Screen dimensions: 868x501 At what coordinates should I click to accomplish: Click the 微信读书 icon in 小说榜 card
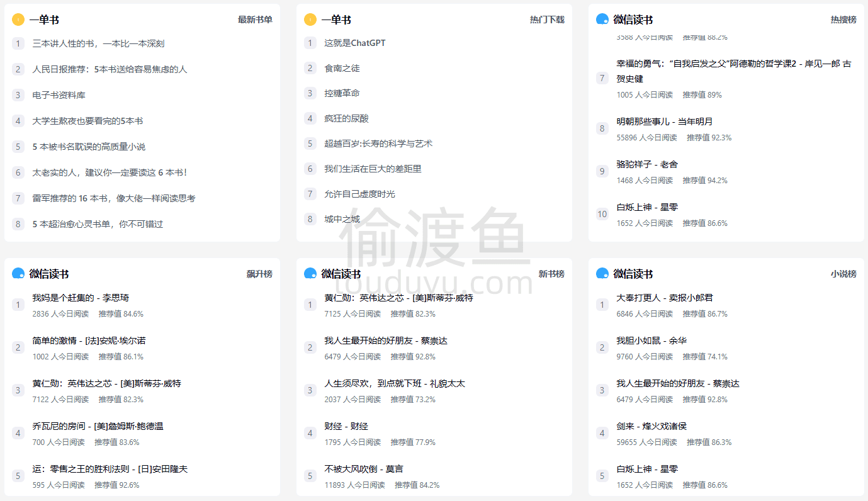[x=602, y=274]
